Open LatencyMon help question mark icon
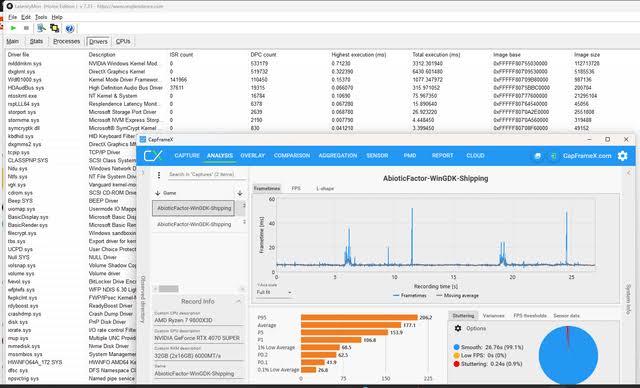The width and height of the screenshot is (640, 388). [x=70, y=29]
